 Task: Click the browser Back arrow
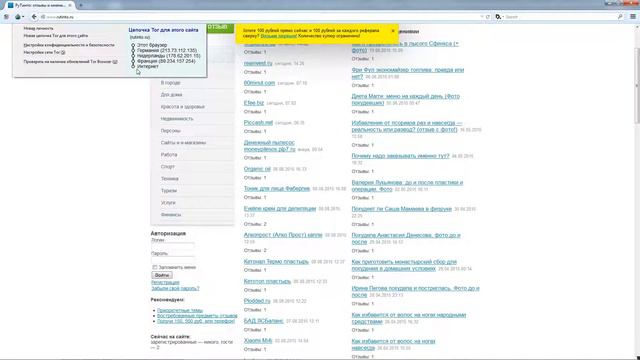point(34,17)
